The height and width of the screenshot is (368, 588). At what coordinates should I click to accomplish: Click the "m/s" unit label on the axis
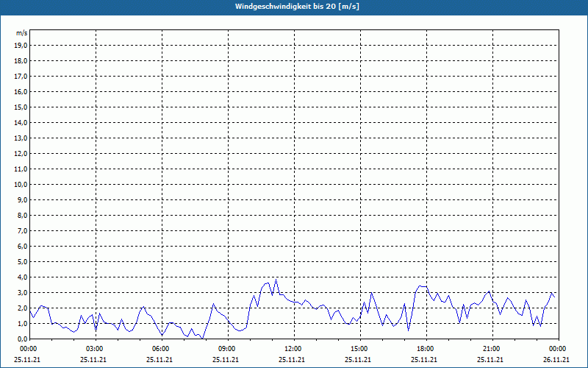[x=22, y=33]
